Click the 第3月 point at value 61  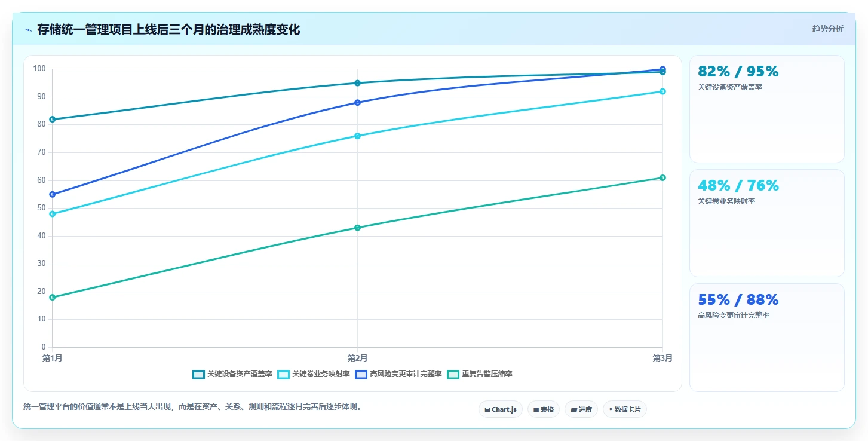pos(662,177)
